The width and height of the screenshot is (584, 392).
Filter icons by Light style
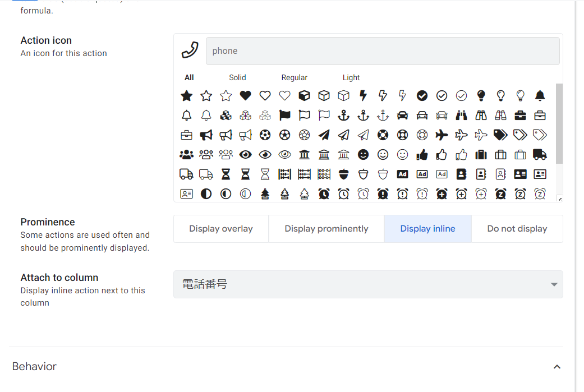(x=351, y=77)
